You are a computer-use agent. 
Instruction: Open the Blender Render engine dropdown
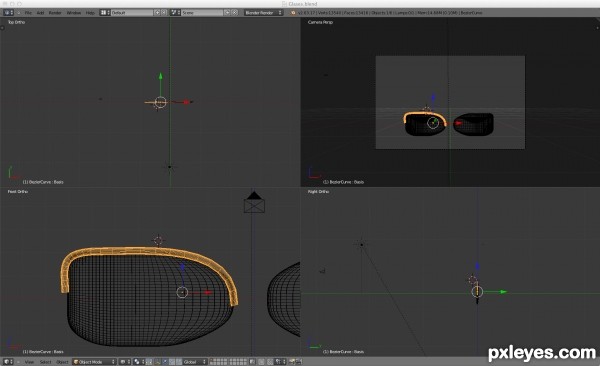click(x=263, y=13)
